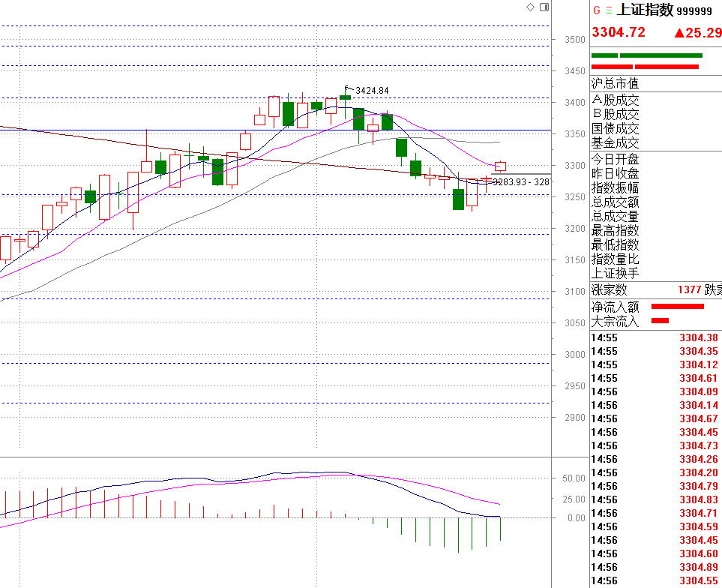The image size is (722, 588).
Task: Click the 3283.93 price range label on chart
Action: tap(521, 182)
